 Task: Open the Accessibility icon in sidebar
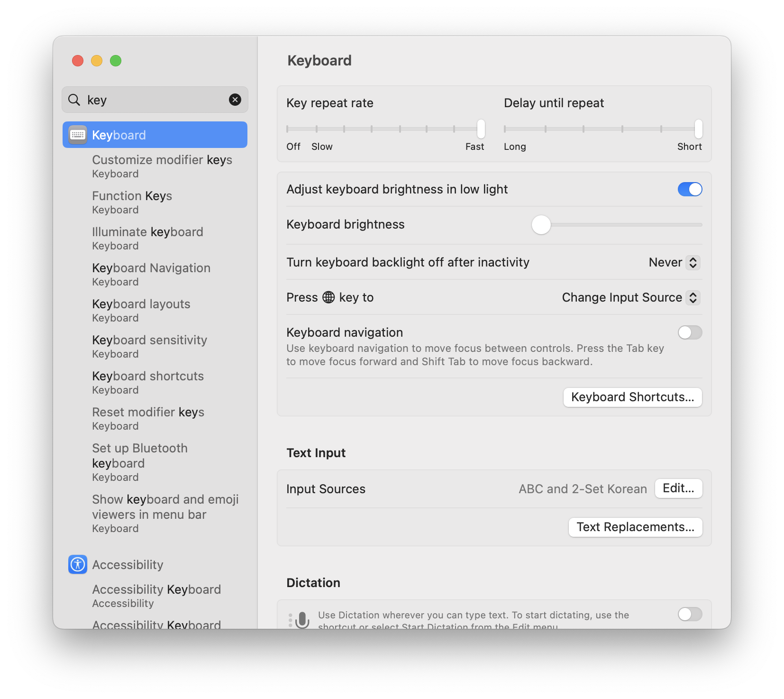(x=78, y=564)
